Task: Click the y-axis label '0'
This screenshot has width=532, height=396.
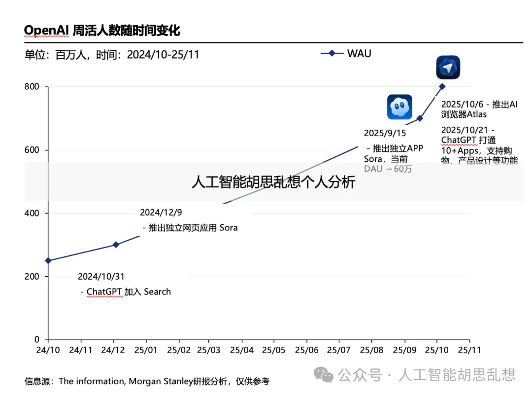Action: pyautogui.click(x=37, y=340)
